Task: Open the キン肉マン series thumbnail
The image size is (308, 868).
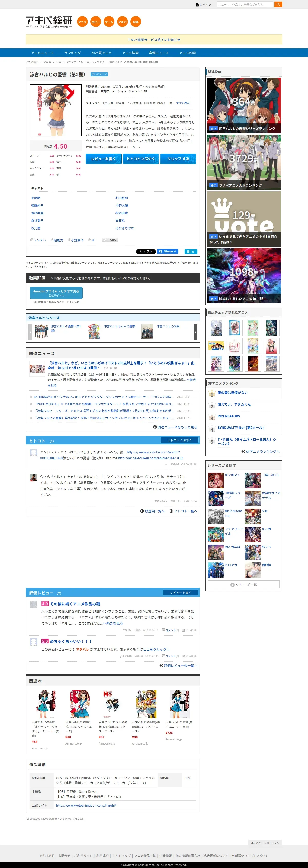Action: coord(216,480)
